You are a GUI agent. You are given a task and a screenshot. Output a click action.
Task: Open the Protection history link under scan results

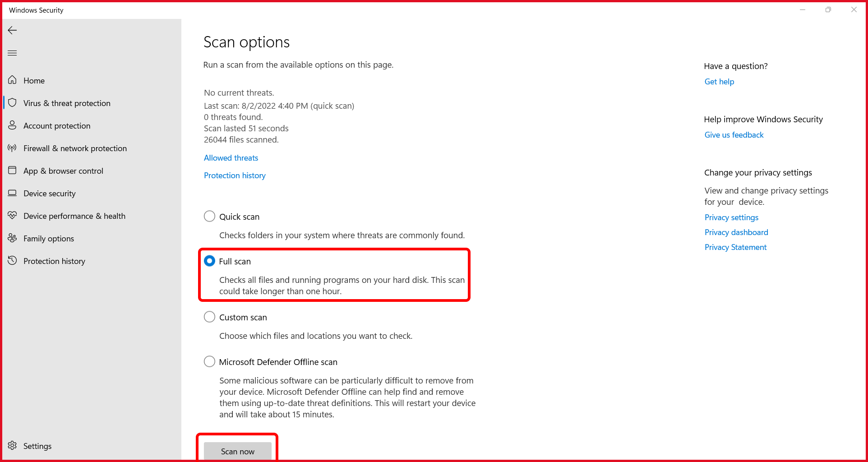(235, 176)
